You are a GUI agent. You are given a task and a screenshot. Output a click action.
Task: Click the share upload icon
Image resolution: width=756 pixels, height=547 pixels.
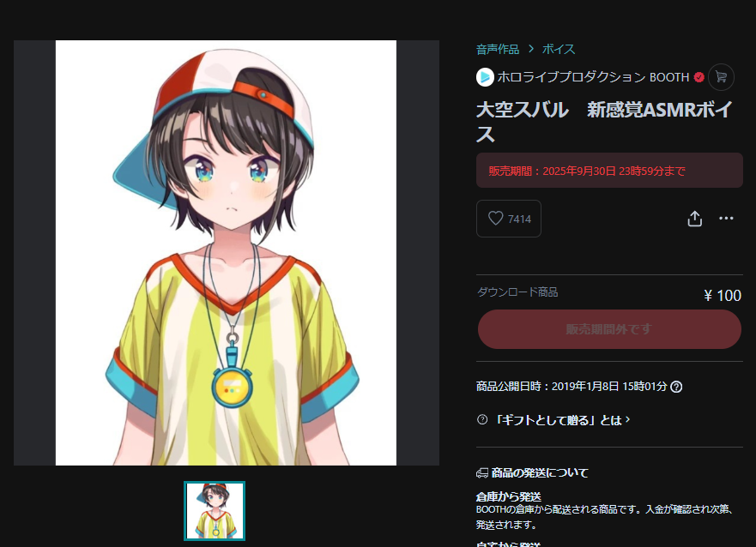pos(694,219)
